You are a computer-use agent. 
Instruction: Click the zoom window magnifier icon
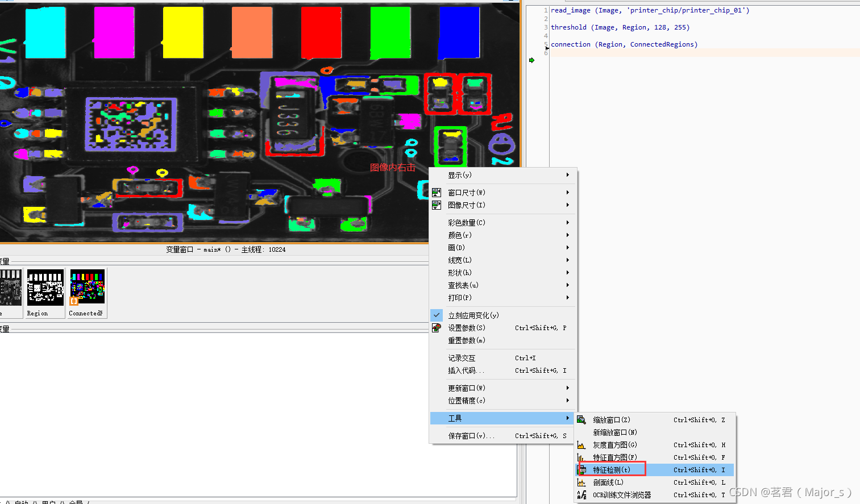pyautogui.click(x=581, y=420)
